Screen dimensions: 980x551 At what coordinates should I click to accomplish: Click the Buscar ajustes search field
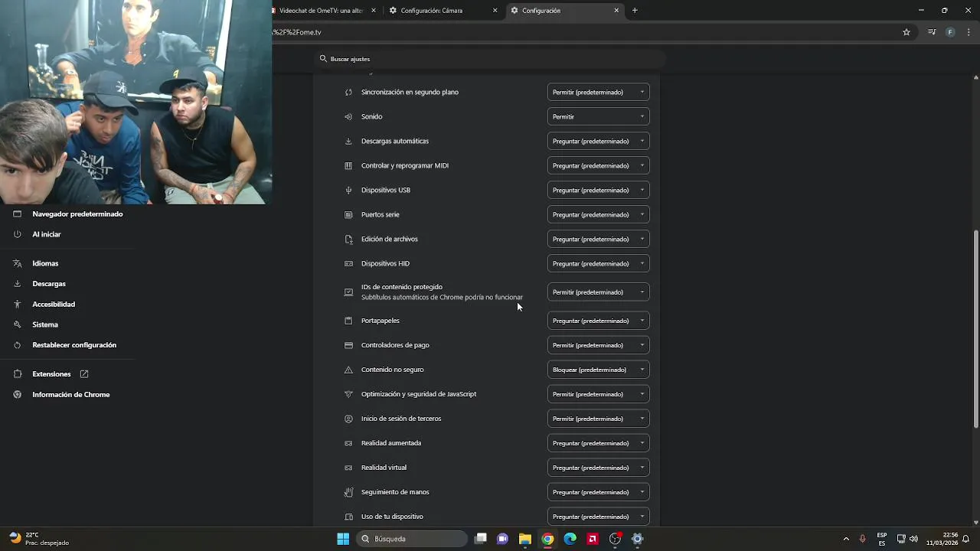coord(490,59)
